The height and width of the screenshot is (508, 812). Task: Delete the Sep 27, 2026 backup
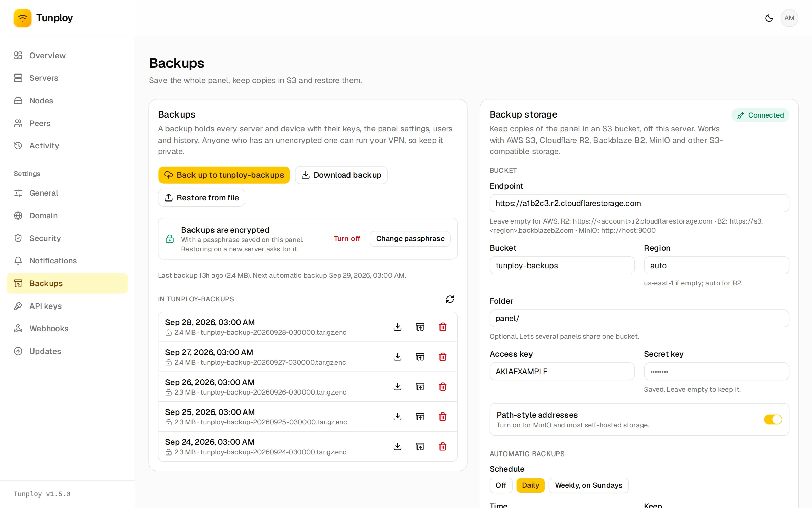tap(443, 357)
